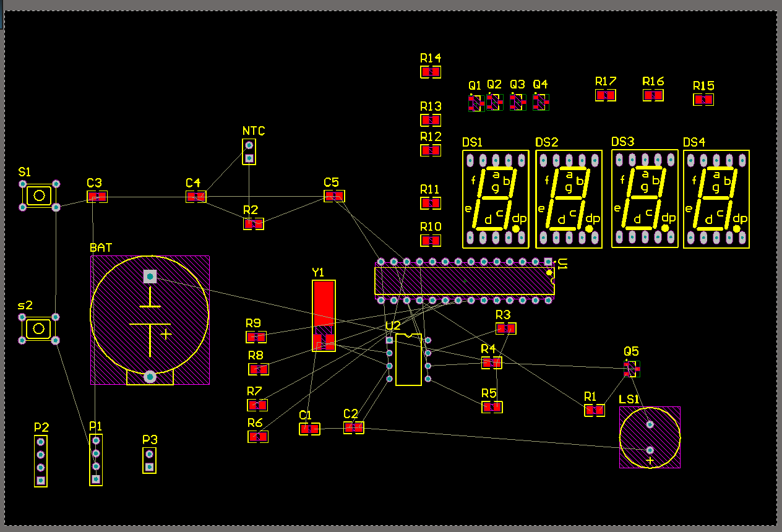Image resolution: width=782 pixels, height=532 pixels.
Task: Select the Q1 transistor footprint
Action: pos(475,103)
